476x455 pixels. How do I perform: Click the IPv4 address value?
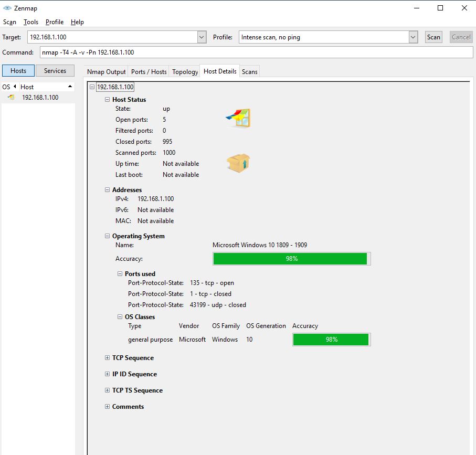tap(155, 199)
